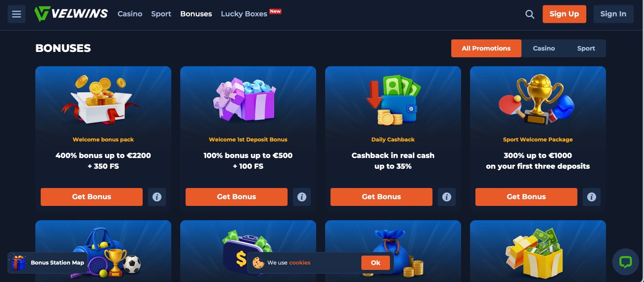Open the cookies policy link
The width and height of the screenshot is (644, 282).
click(300, 263)
